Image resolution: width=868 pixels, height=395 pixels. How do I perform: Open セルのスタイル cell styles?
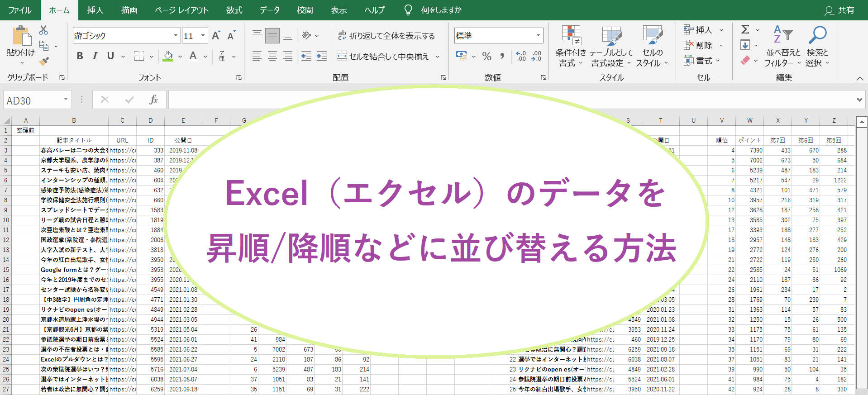click(x=652, y=46)
